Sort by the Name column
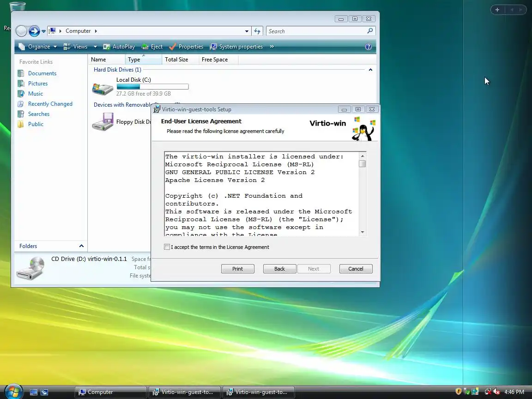The height and width of the screenshot is (399, 532). click(x=107, y=60)
